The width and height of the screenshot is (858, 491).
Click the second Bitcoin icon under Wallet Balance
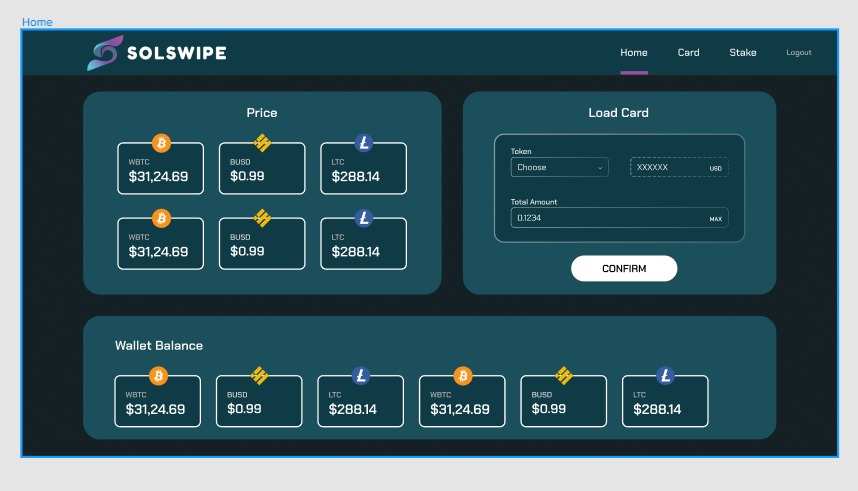[463, 376]
